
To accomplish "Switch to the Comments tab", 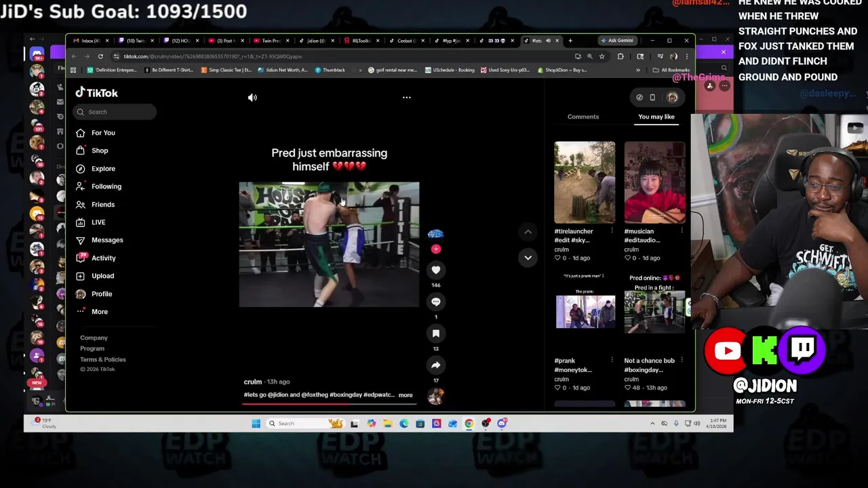I will [x=583, y=117].
